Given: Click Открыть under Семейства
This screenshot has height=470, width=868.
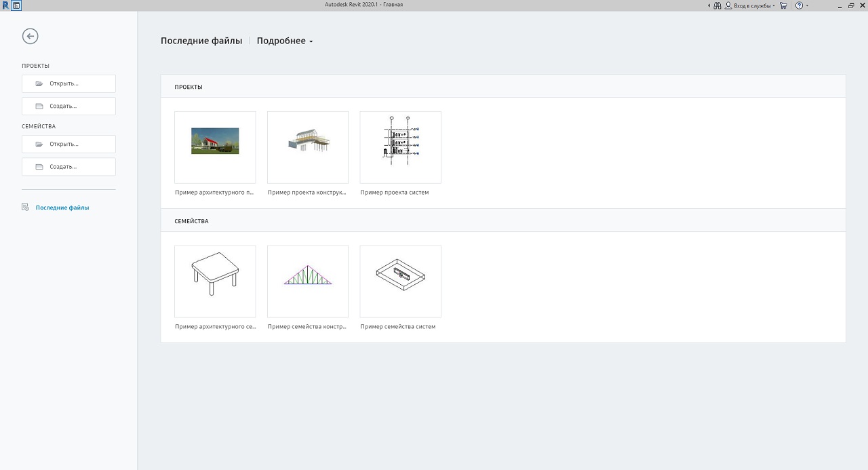Looking at the screenshot, I should click(68, 144).
